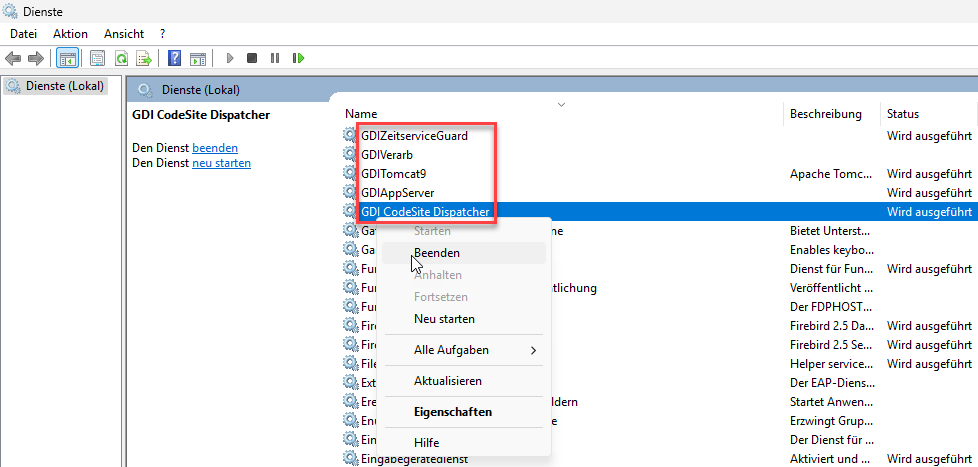Screen dimensions: 978x467
Task: Stop the service with the toolbar square icon
Action: tap(252, 59)
